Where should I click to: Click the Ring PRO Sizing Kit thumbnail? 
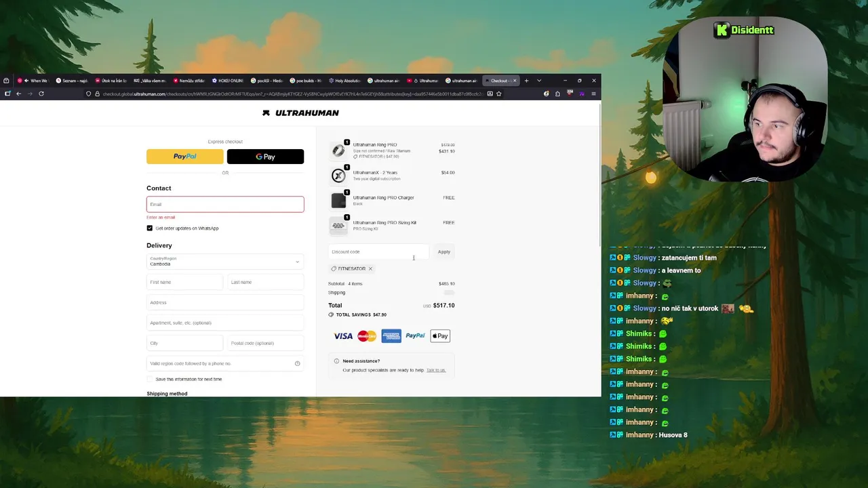[338, 226]
